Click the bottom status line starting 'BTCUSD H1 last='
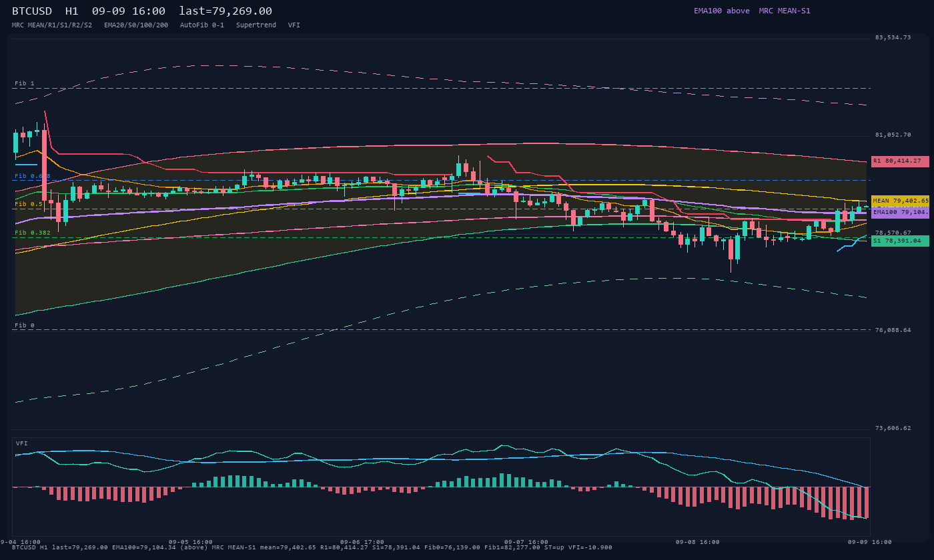934x560 pixels. [312, 547]
